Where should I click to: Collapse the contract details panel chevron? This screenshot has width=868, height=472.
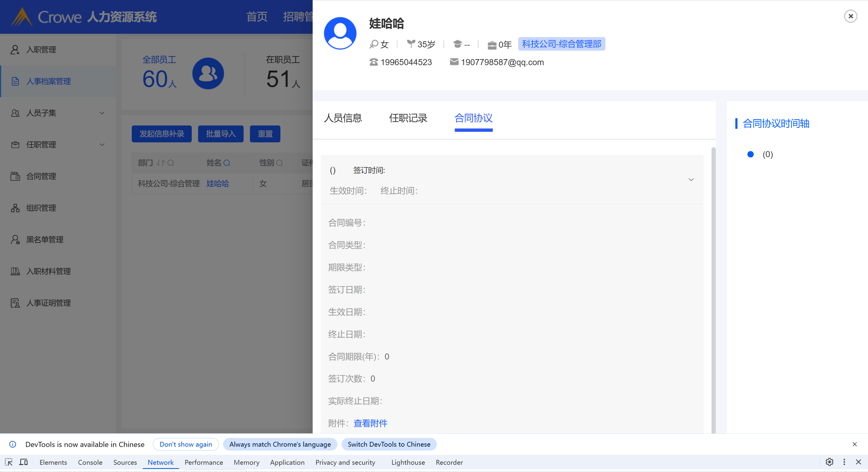point(691,180)
